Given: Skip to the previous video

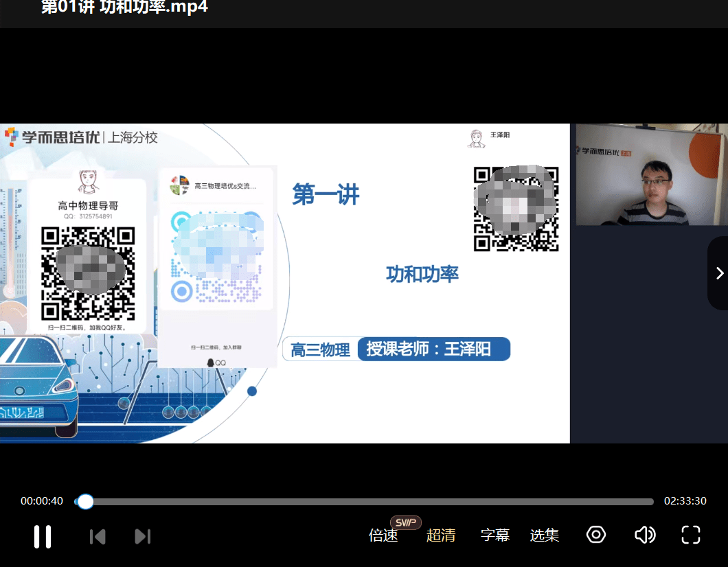Looking at the screenshot, I should coord(98,536).
